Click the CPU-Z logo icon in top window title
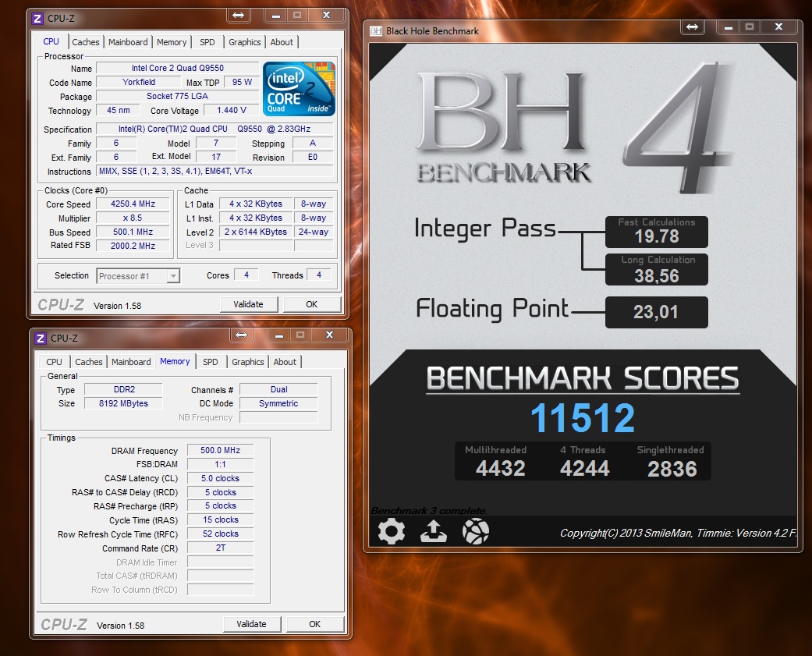 coord(37,19)
